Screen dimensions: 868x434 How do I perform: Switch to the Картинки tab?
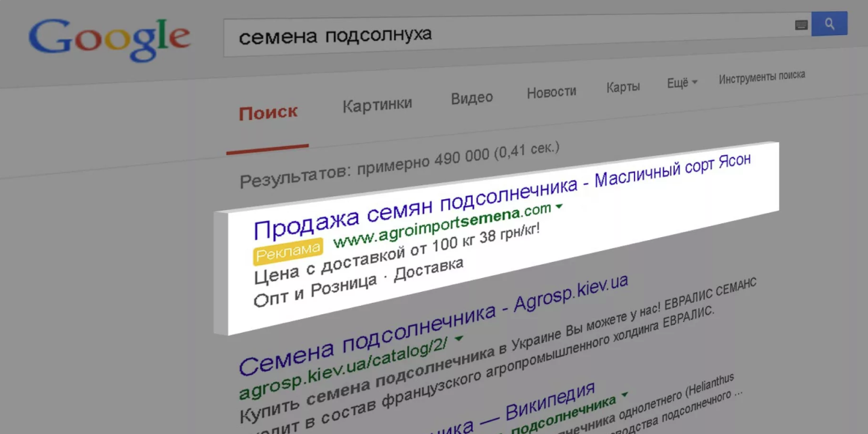point(377,105)
